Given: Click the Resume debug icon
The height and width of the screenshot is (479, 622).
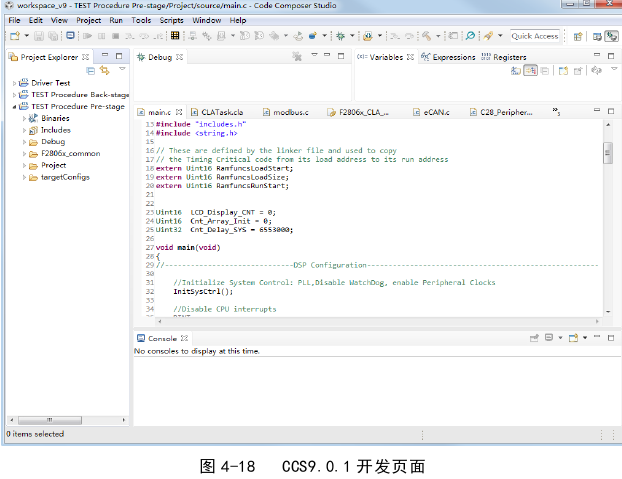Looking at the screenshot, I should 88,36.
